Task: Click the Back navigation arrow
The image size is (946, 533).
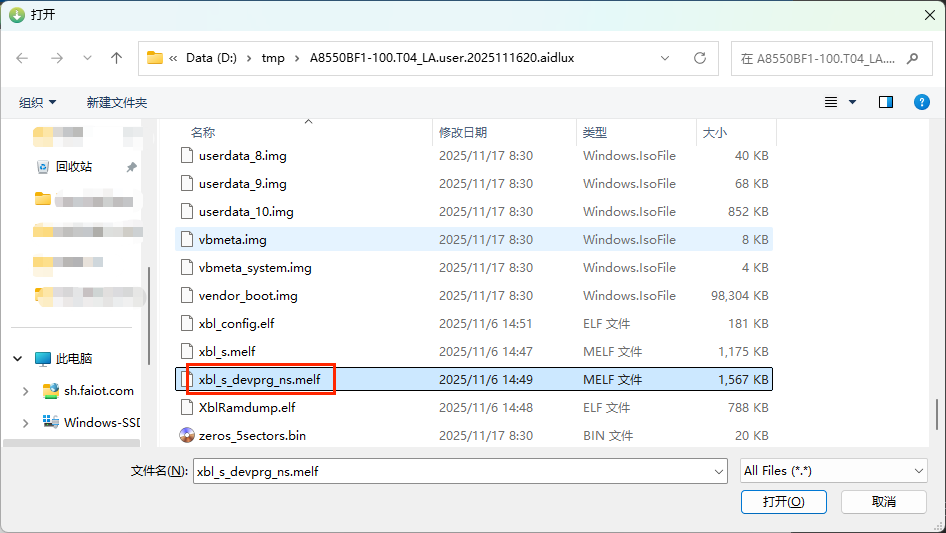Action: pyautogui.click(x=23, y=58)
